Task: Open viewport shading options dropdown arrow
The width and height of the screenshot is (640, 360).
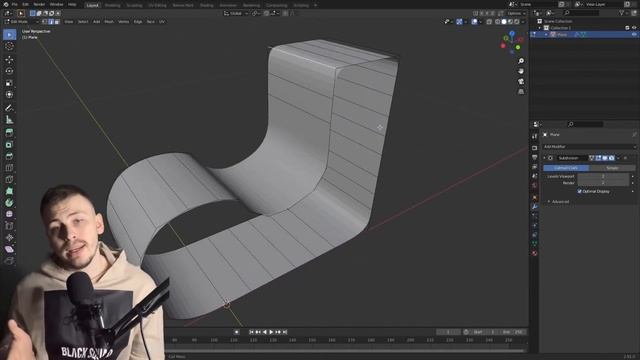Action: (x=523, y=22)
